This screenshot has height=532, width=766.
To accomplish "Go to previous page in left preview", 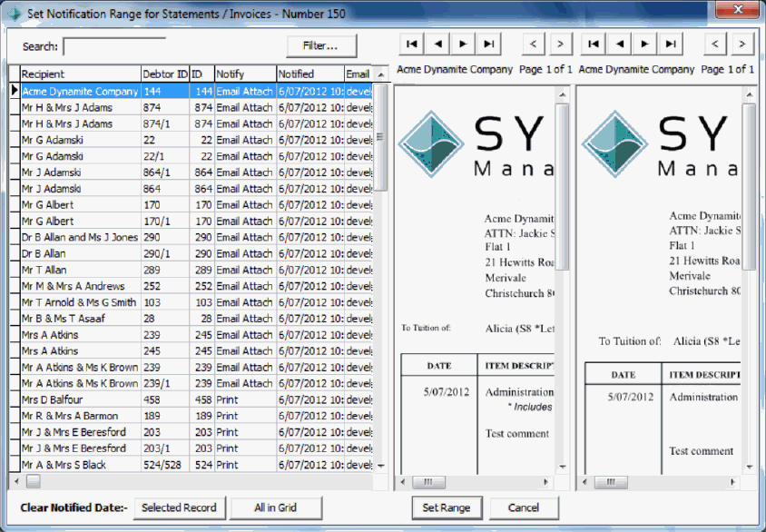I will [x=534, y=44].
